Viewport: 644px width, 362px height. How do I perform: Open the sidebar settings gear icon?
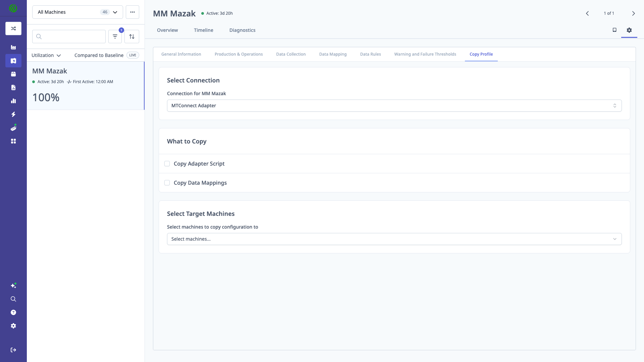click(13, 326)
